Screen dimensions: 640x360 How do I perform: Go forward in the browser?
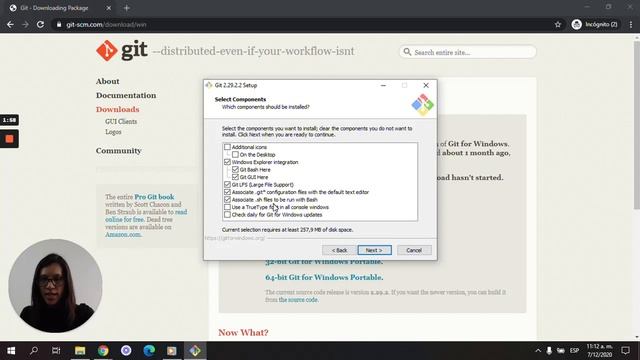[x=25, y=24]
